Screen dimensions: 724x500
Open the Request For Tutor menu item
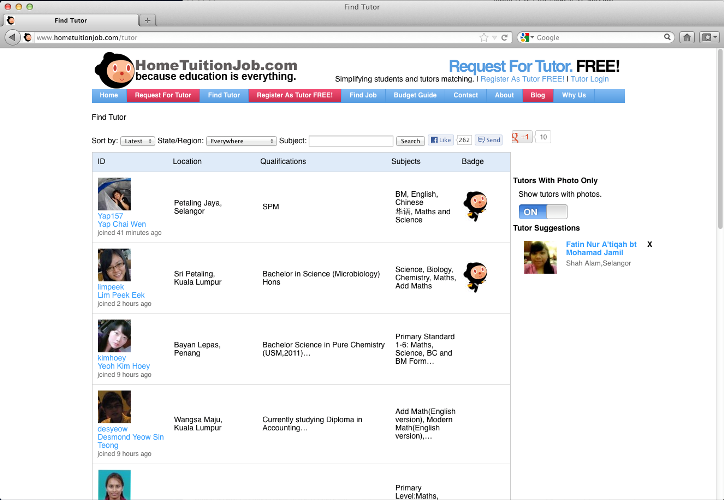coord(163,95)
